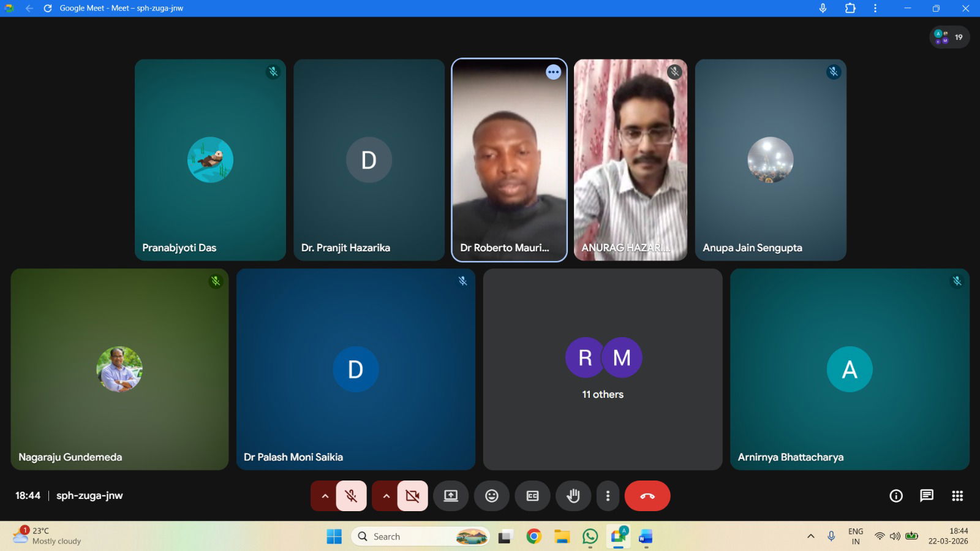Screen dimensions: 980x551
Task: Expand audio settings arrow beside microphone
Action: coord(325,496)
